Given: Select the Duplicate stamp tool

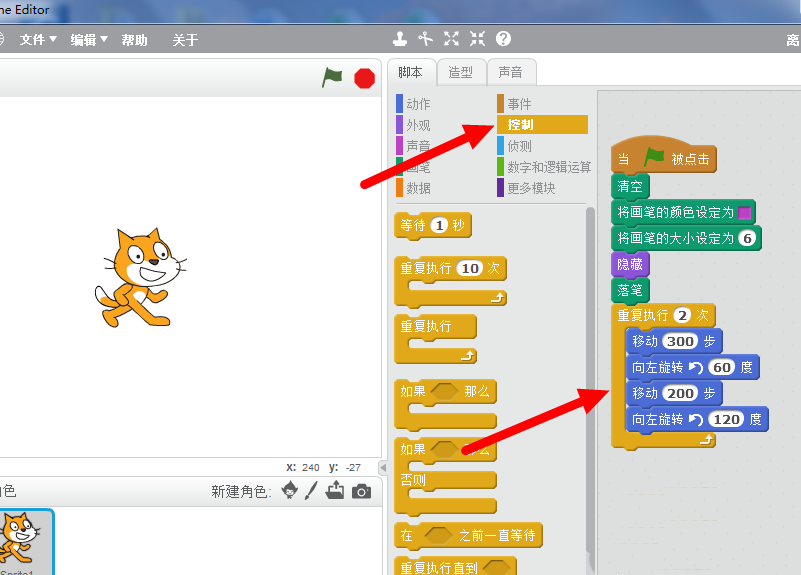Looking at the screenshot, I should pos(400,39).
